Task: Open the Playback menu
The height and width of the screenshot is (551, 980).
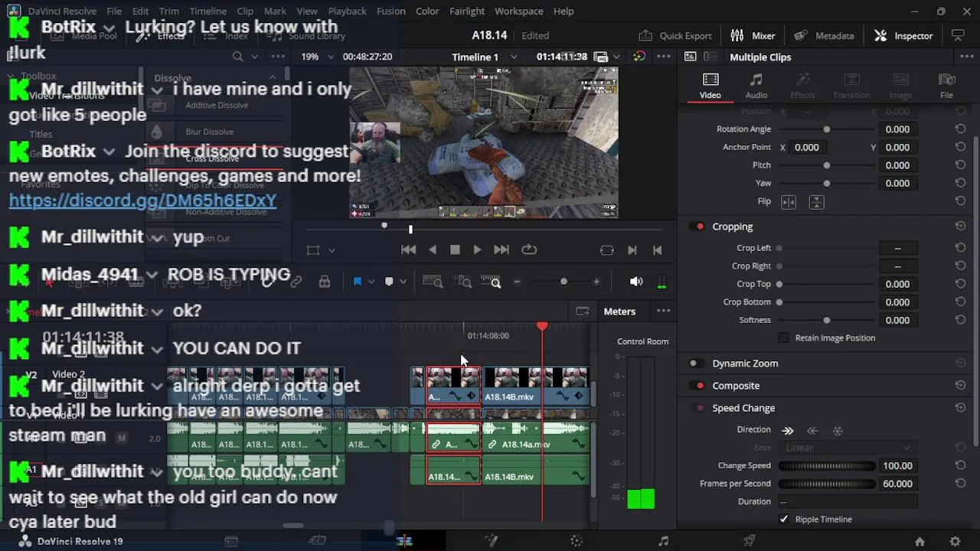Action: tap(347, 11)
